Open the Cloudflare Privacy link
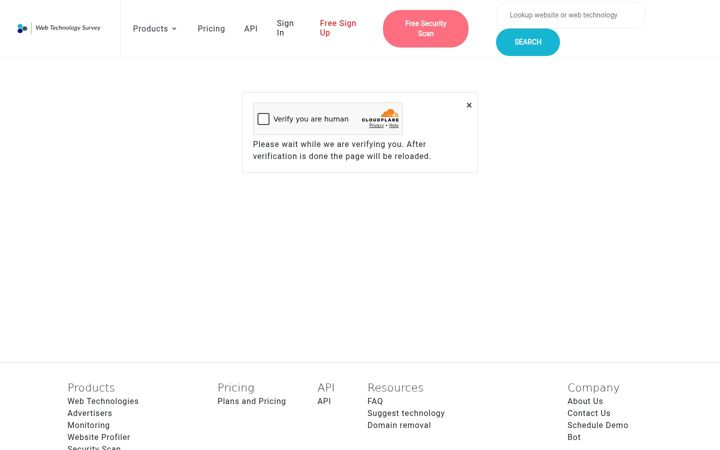The image size is (720, 450). (x=376, y=126)
